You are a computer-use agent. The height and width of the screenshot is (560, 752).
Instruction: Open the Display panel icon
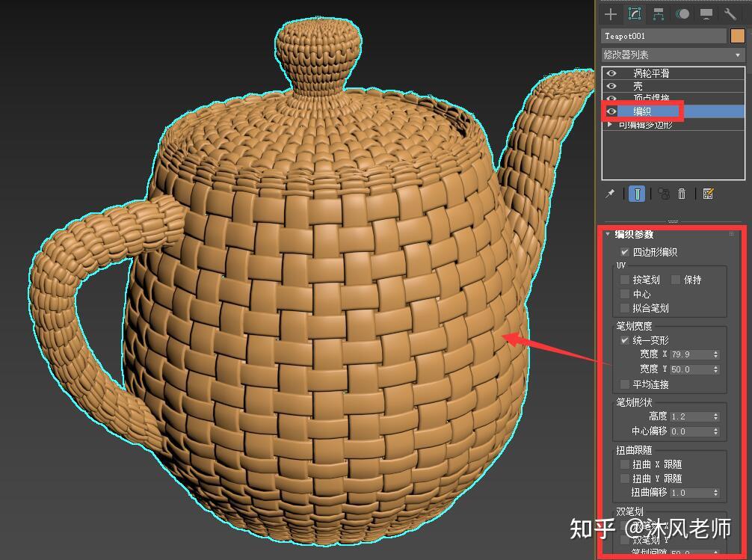tap(706, 14)
